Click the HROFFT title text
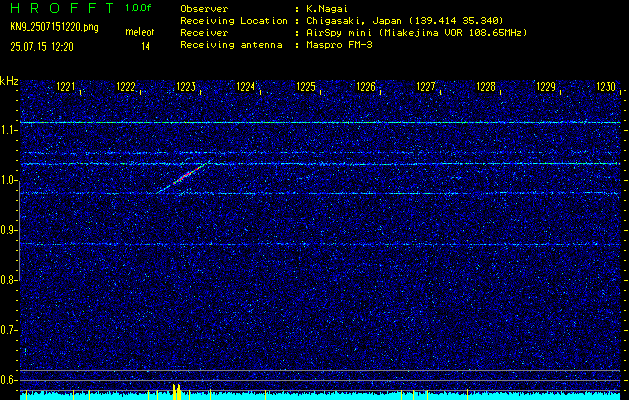Viewport: 629px width, 400px height. (x=63, y=8)
